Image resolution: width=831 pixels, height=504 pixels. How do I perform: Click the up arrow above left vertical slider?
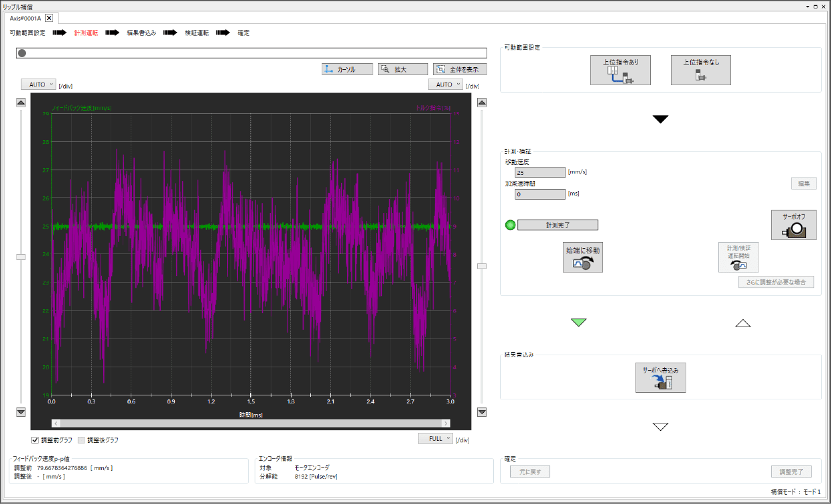(21, 103)
